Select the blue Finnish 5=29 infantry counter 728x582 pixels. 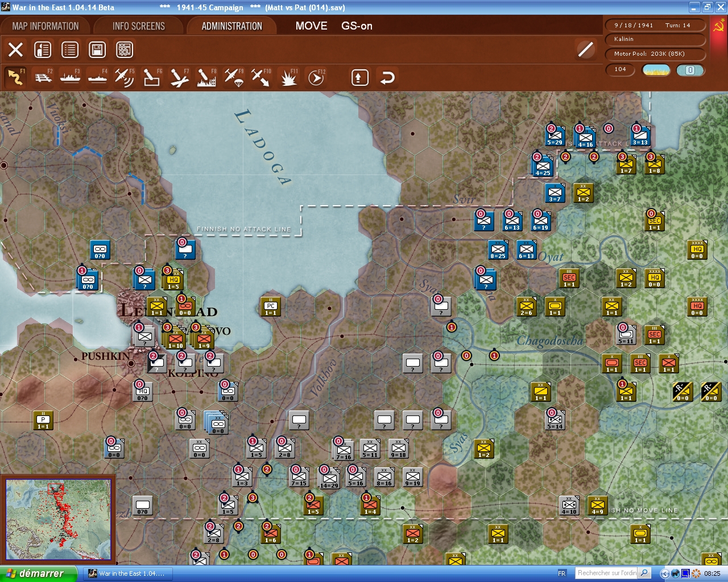click(x=555, y=136)
